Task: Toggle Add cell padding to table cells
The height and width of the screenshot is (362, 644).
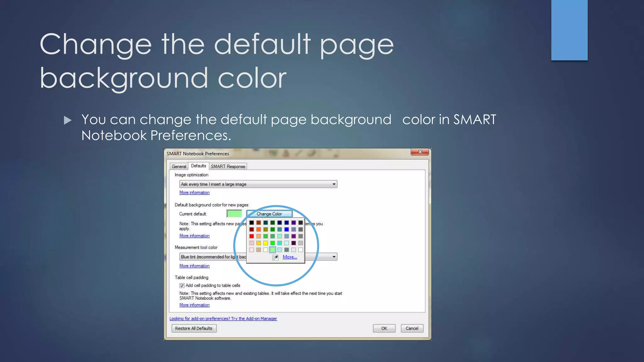Action: 182,286
